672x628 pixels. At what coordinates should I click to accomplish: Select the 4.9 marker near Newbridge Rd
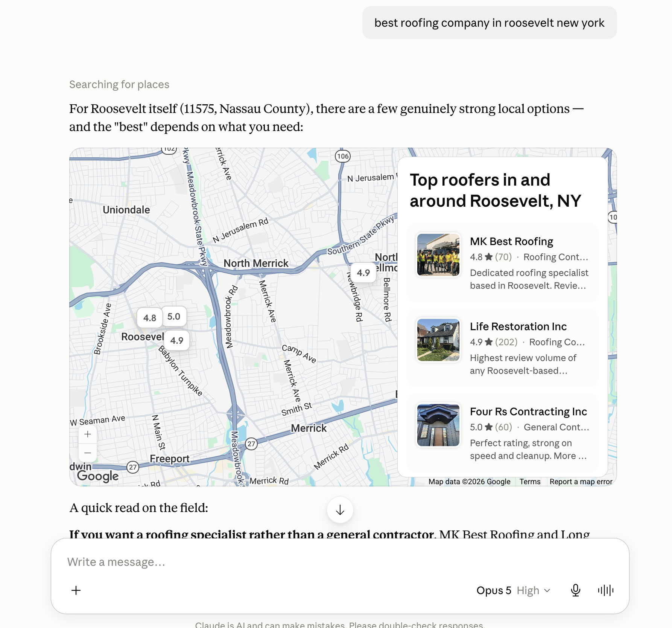tap(363, 273)
